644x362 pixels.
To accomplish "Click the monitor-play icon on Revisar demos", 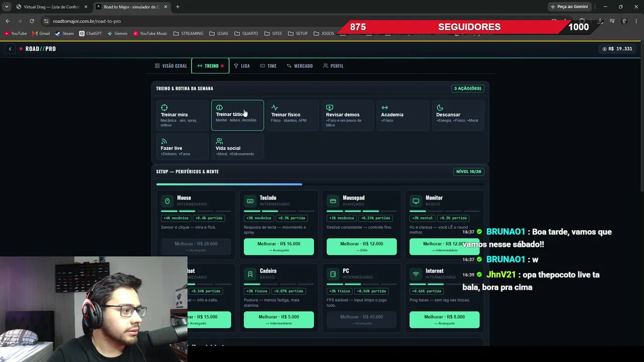I will click(330, 108).
